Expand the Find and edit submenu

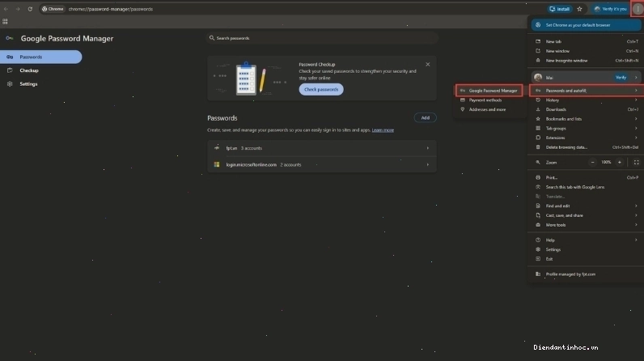pyautogui.click(x=586, y=206)
